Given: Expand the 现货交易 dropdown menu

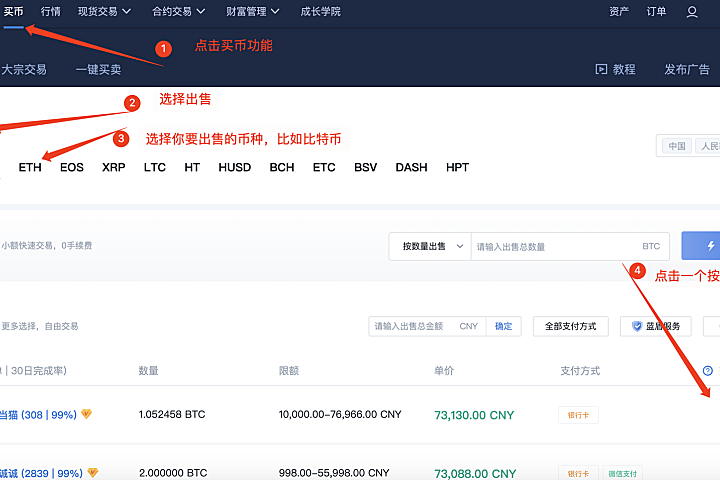Looking at the screenshot, I should point(104,11).
